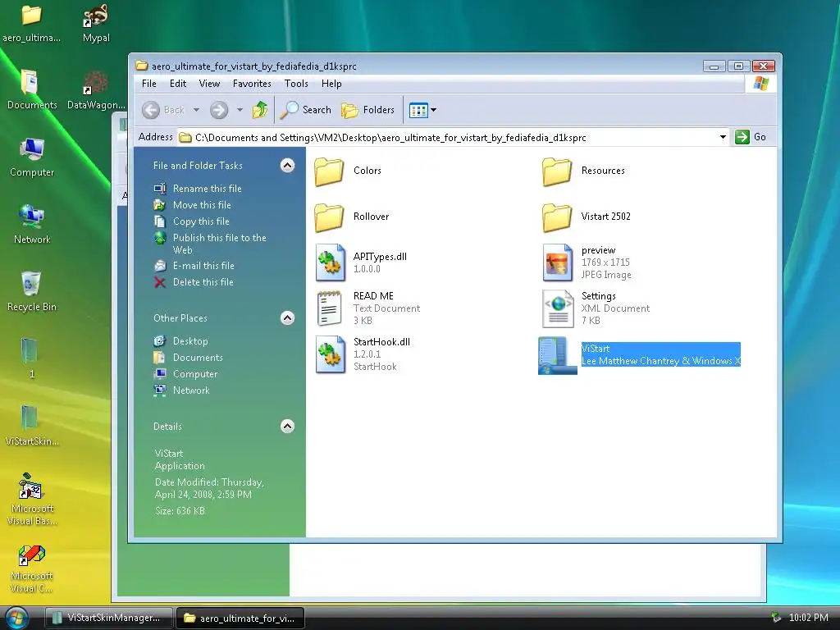Screen dimensions: 840x630
Task: Click the Views toolbar button
Action: tap(418, 111)
